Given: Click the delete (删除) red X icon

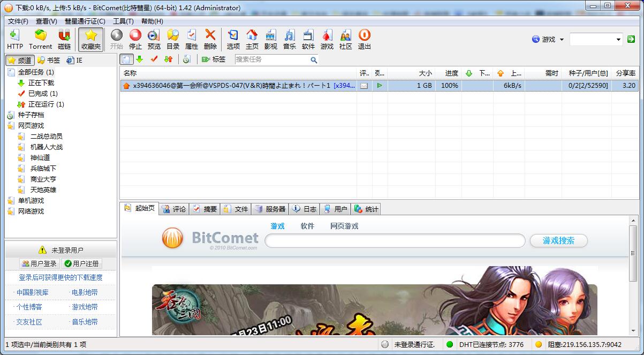Looking at the screenshot, I should click(210, 39).
